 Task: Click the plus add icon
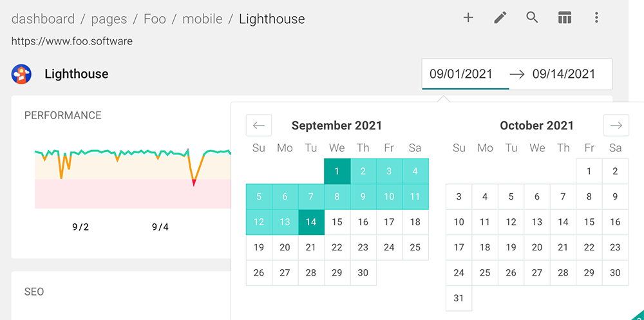pyautogui.click(x=468, y=17)
